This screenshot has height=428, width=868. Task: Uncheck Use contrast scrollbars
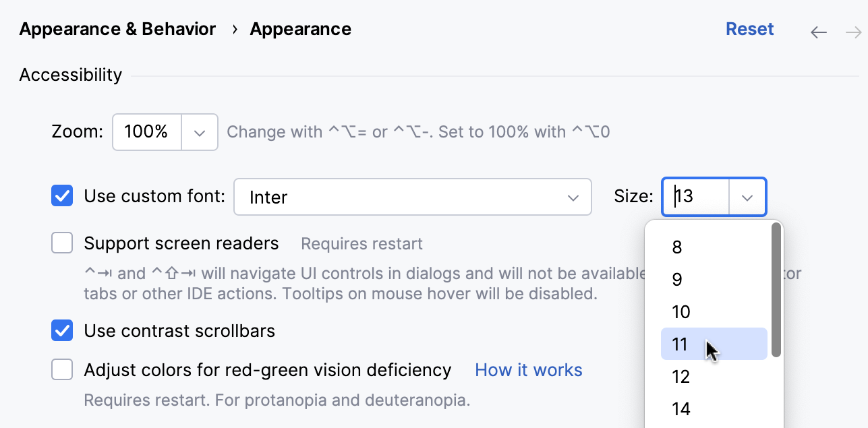[61, 330]
